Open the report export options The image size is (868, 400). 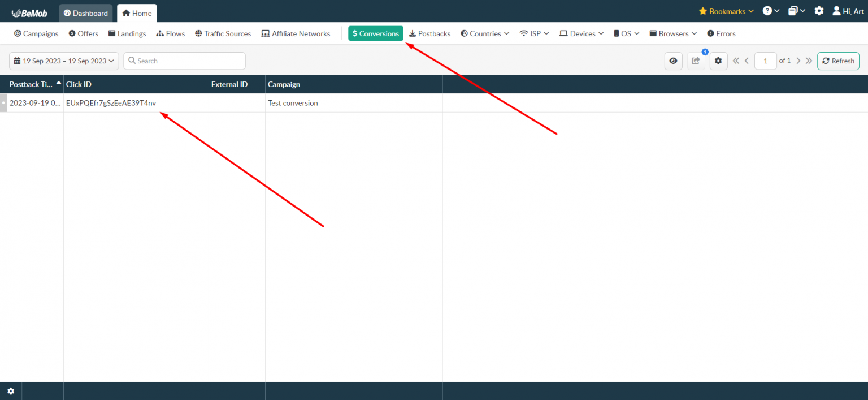696,61
